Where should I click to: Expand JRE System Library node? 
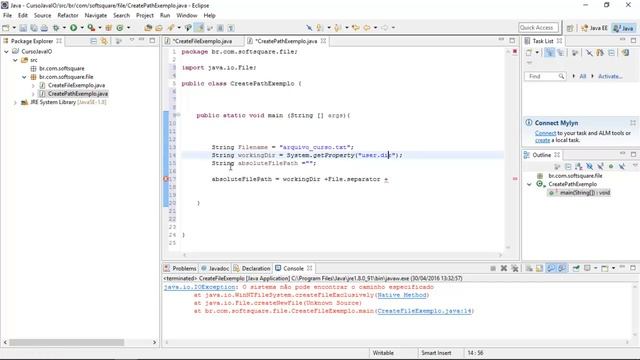tap(15, 102)
